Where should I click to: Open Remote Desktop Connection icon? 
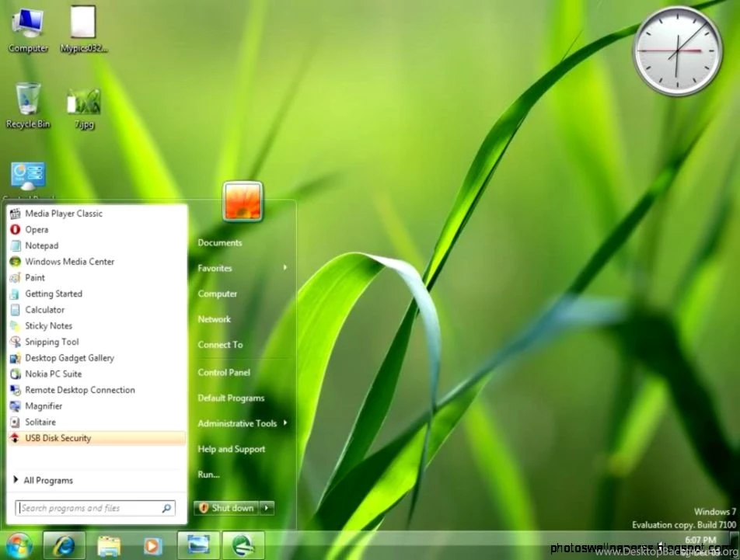15,390
